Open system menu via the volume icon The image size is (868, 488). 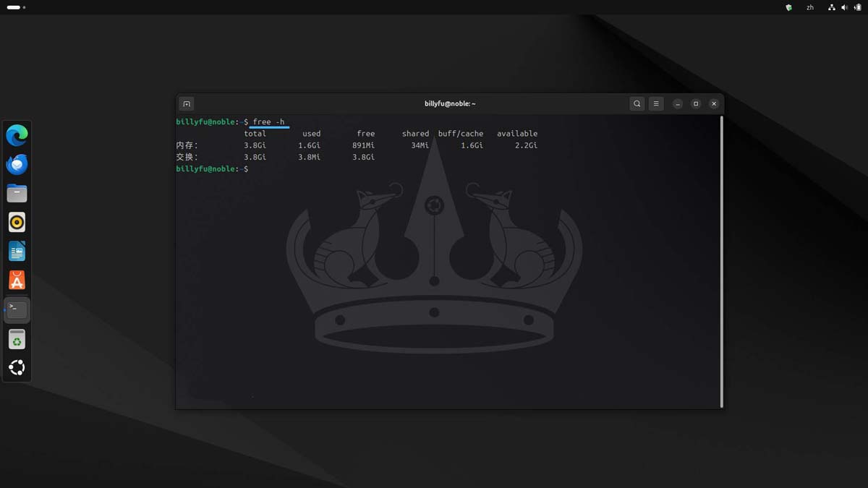[843, 7]
